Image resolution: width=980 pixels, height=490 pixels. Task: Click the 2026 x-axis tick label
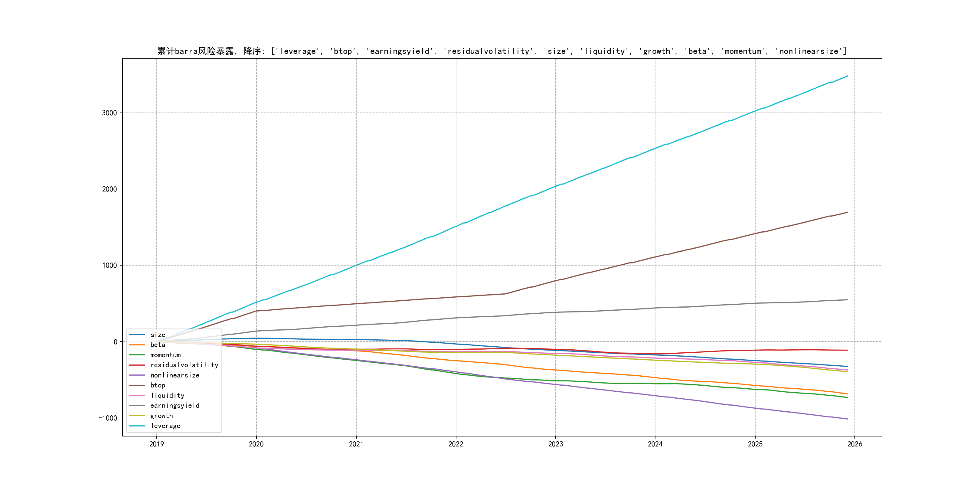click(x=855, y=444)
